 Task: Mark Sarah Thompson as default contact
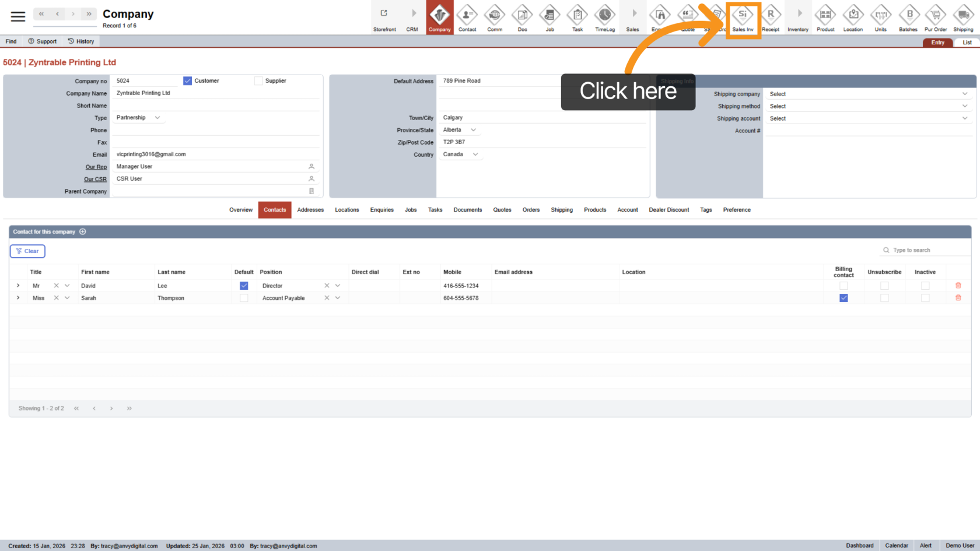click(x=244, y=298)
